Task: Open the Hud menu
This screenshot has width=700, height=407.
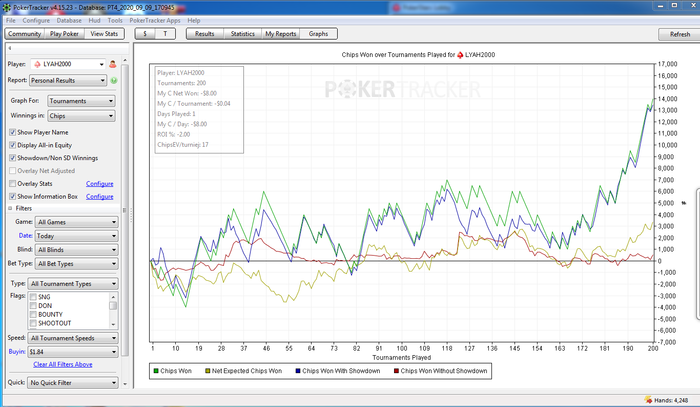Action: tap(94, 21)
